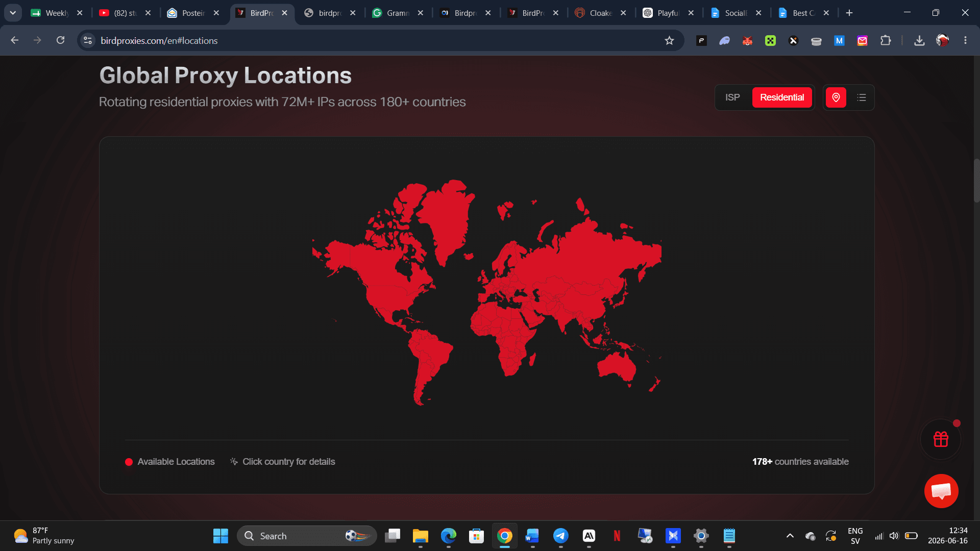Open the blue M extension
The image size is (980, 551).
pyautogui.click(x=839, y=40)
